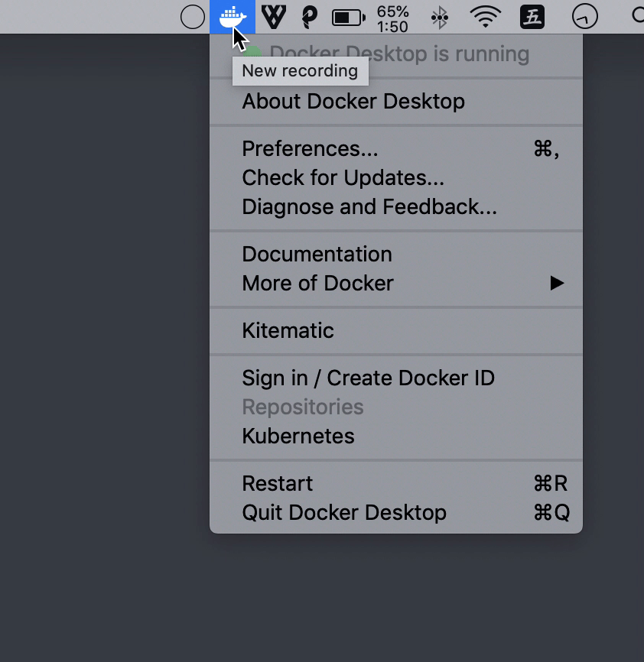The height and width of the screenshot is (662, 644).
Task: Open the P-shaped app icon in menu bar
Action: pyautogui.click(x=310, y=18)
